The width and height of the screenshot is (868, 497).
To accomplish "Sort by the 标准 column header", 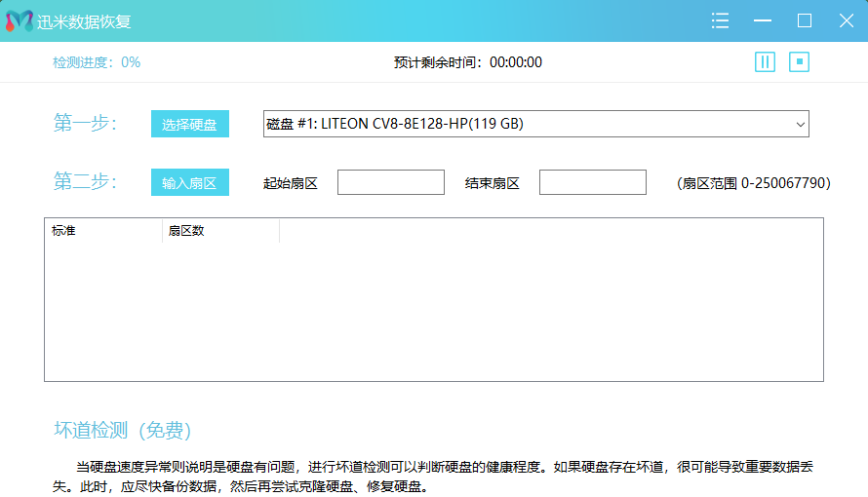I will 103,231.
